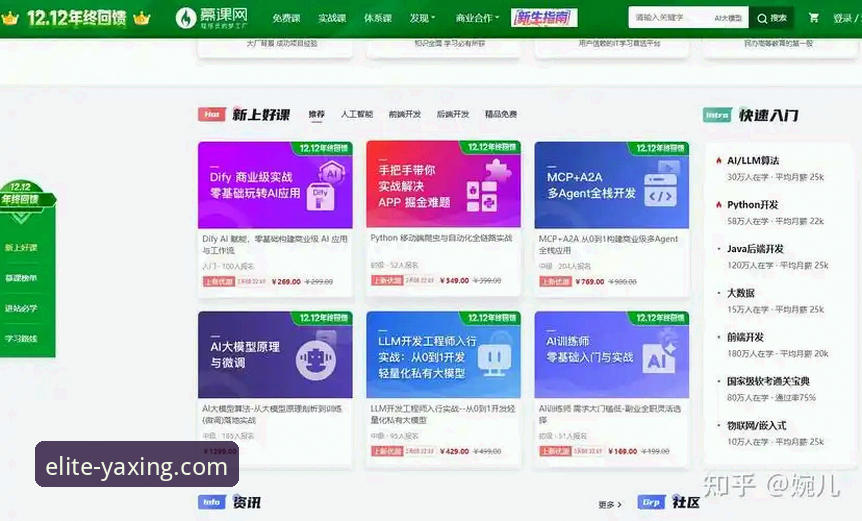Jump to 学习路线 in left sidebar
Screen dimensions: 862x521
(21, 339)
